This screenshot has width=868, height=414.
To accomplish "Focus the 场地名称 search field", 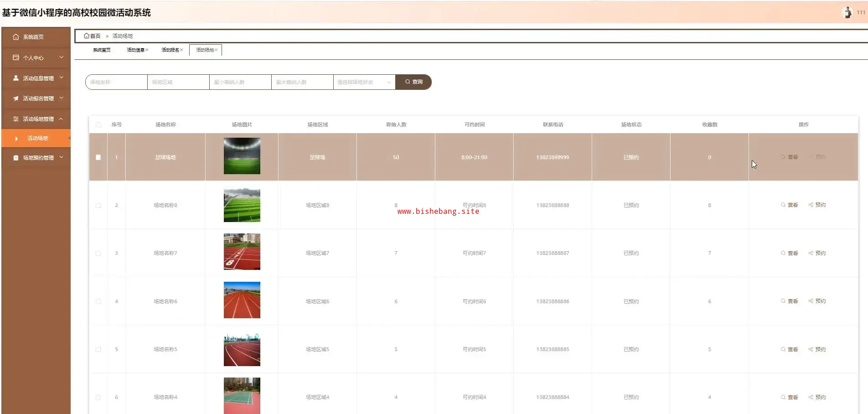I will point(116,82).
